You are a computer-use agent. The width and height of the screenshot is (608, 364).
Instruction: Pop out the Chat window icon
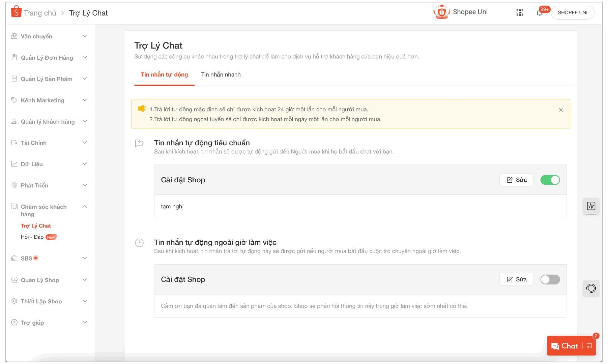[589, 346]
